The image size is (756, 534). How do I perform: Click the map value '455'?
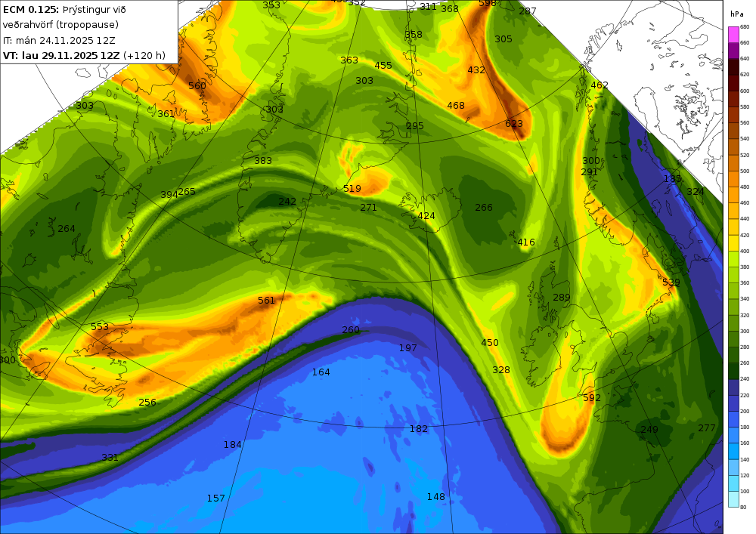tap(383, 66)
